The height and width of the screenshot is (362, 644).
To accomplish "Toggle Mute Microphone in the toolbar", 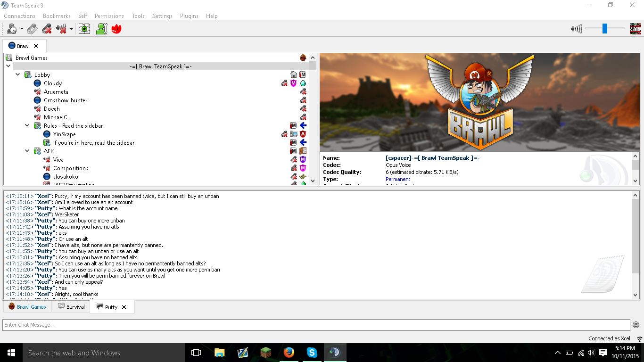I will (47, 29).
